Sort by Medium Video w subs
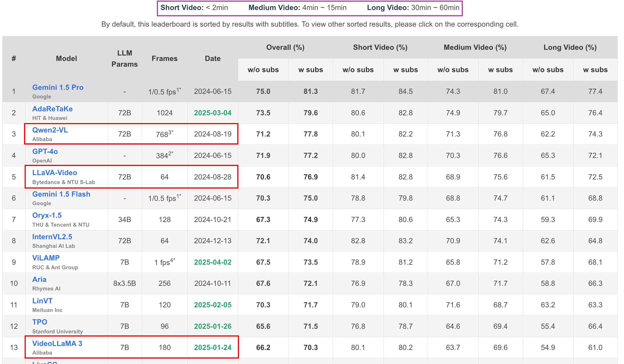The width and height of the screenshot is (624, 364). coord(500,70)
